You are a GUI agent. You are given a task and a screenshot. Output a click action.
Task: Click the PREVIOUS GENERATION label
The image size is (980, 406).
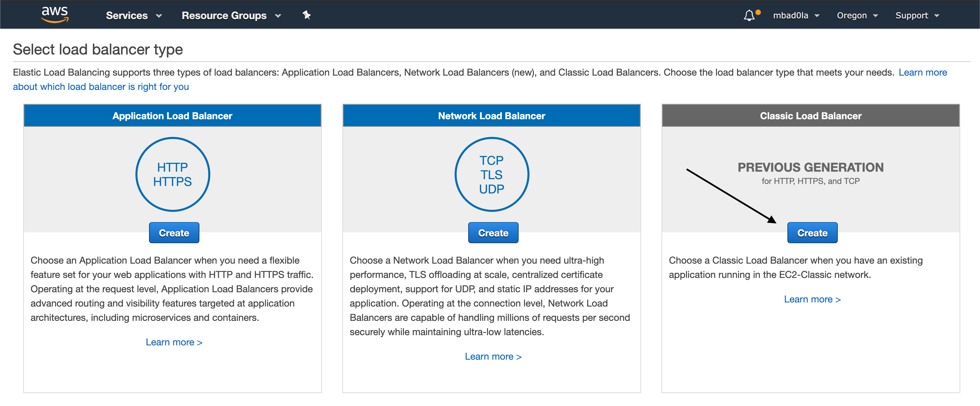pyautogui.click(x=811, y=167)
